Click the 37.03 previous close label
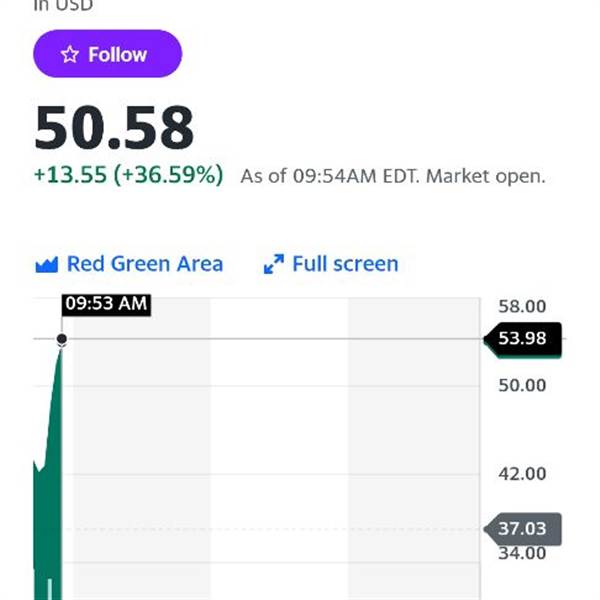Image resolution: width=600 pixels, height=600 pixels. [522, 528]
